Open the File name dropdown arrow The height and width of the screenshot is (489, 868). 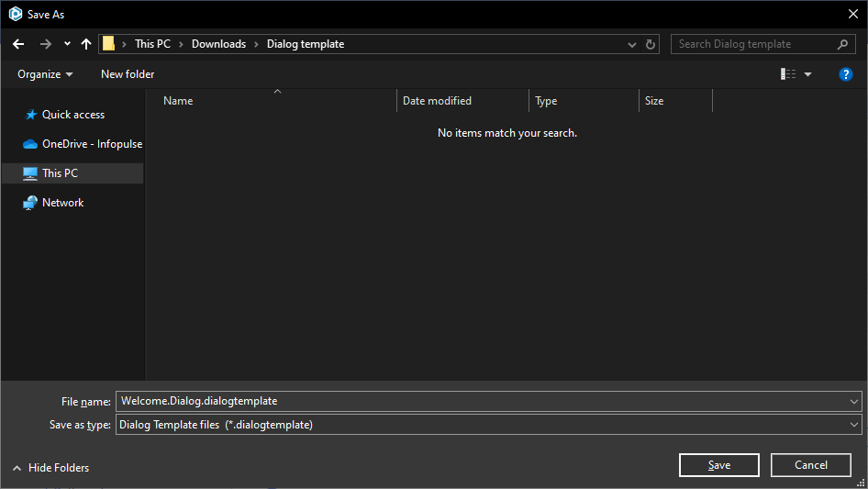tap(854, 402)
